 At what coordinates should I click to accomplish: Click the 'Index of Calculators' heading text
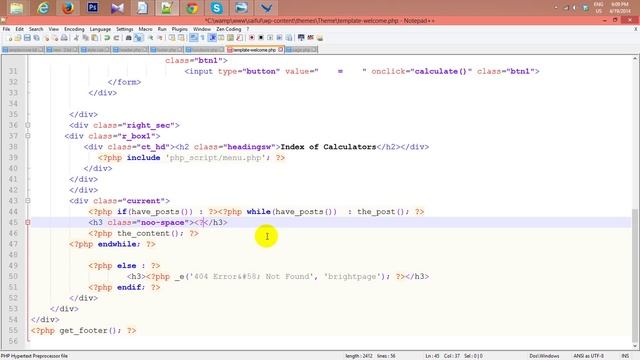[328, 147]
